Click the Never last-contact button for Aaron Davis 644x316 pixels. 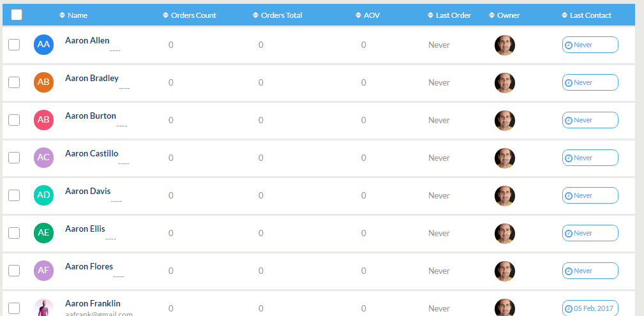(x=590, y=195)
